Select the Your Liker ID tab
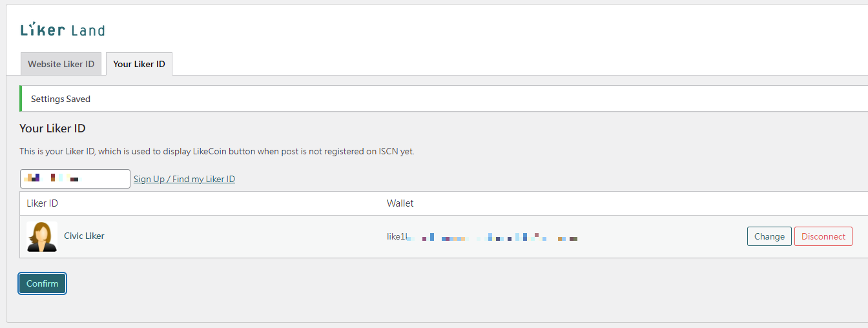This screenshot has width=868, height=328. click(139, 64)
